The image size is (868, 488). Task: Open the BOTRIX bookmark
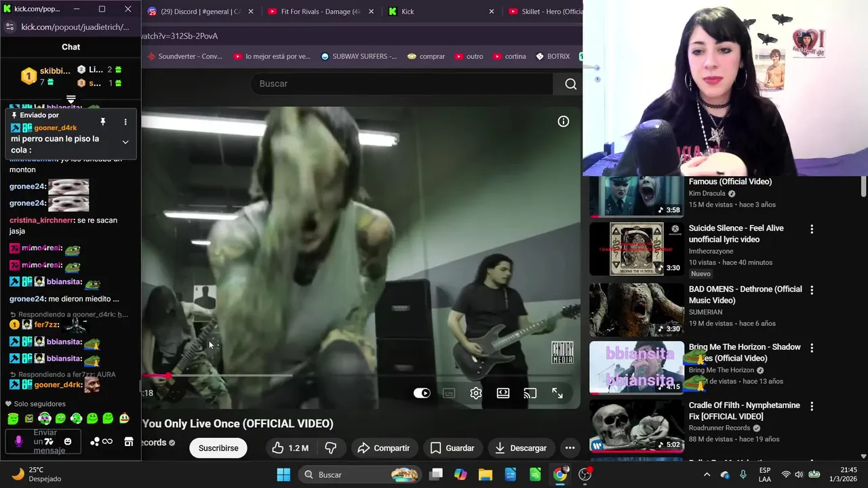click(553, 56)
